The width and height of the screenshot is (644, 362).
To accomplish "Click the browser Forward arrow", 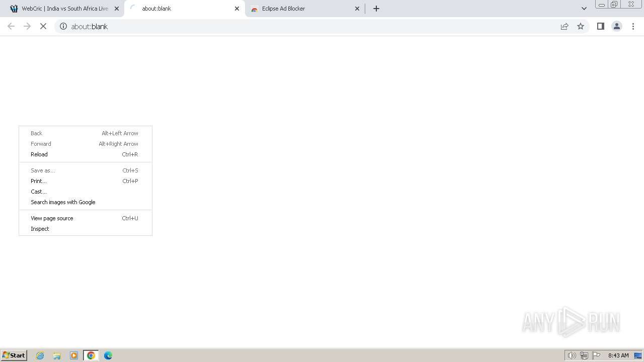I will pyautogui.click(x=27, y=26).
